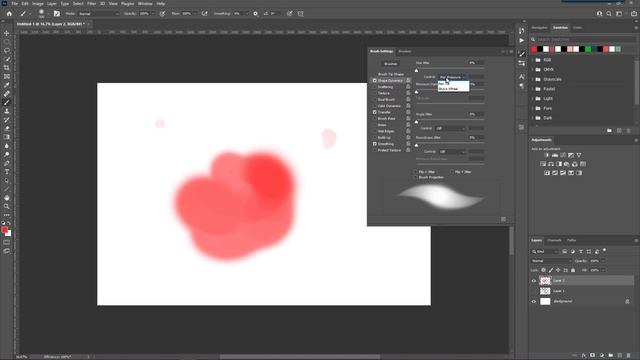Open the brush Mode dropdown in options bar
Viewport: 640px width, 360px height.
(98, 13)
